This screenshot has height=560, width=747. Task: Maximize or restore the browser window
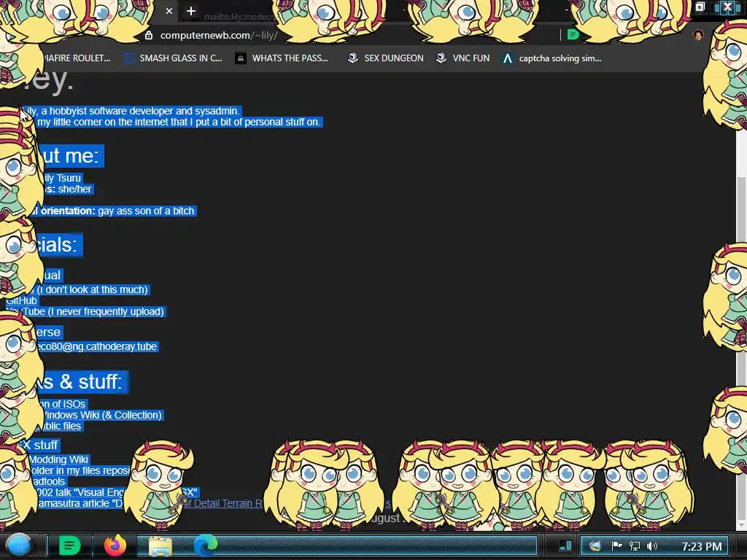tap(700, 7)
